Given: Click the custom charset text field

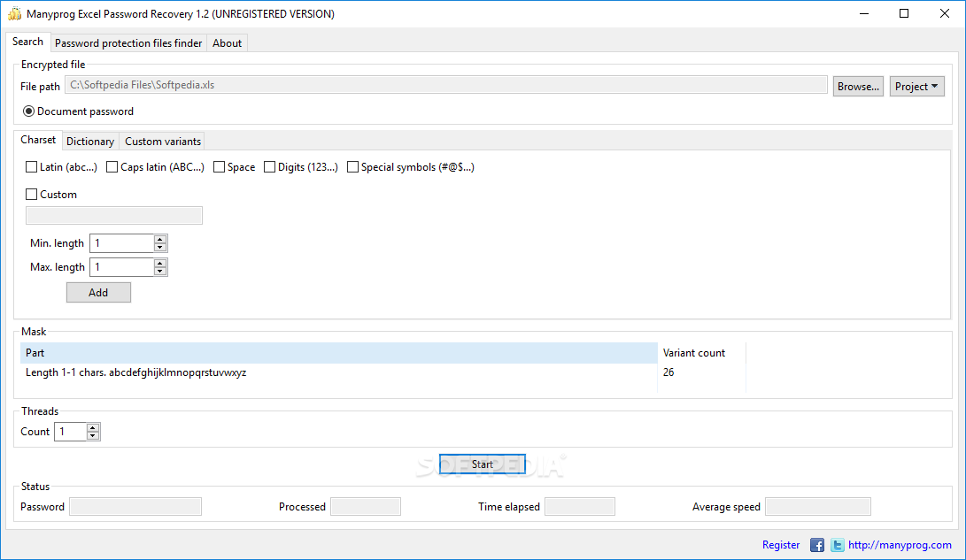Looking at the screenshot, I should 114,215.
